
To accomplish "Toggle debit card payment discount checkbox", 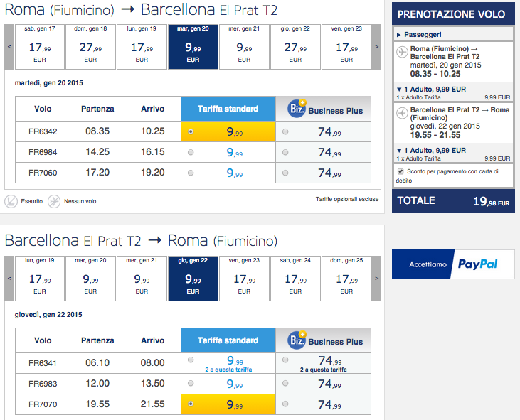I will [402, 171].
